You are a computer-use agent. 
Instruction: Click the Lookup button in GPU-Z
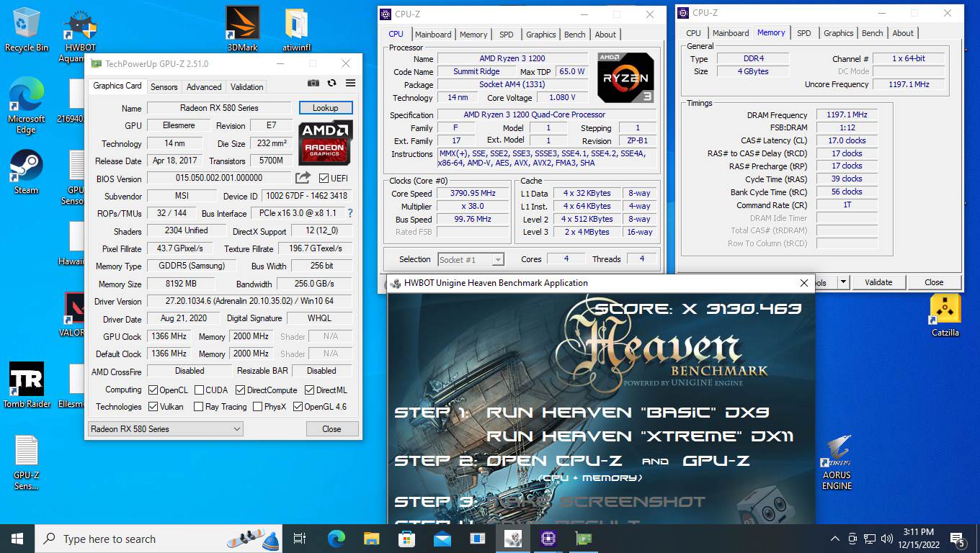click(325, 107)
